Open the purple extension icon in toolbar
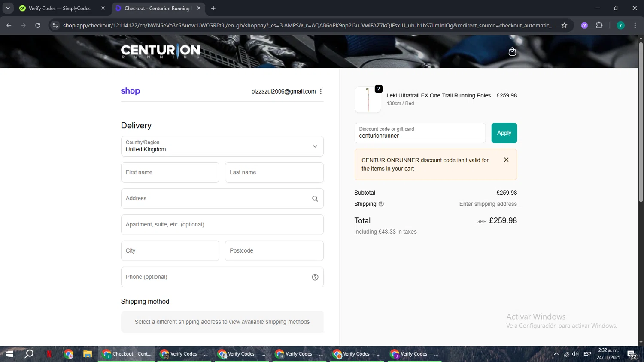This screenshot has height=362, width=644. coord(584,25)
